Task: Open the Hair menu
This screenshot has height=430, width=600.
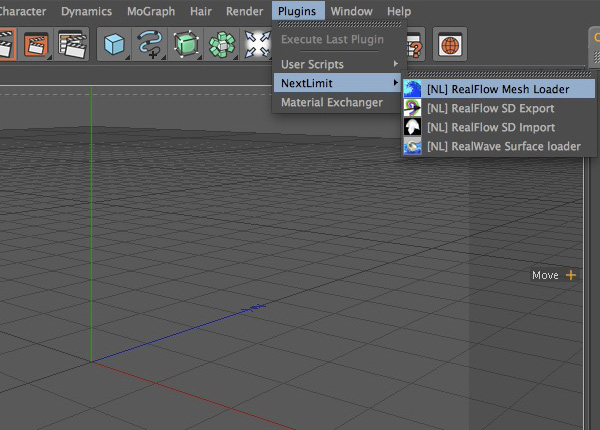Action: (x=201, y=11)
